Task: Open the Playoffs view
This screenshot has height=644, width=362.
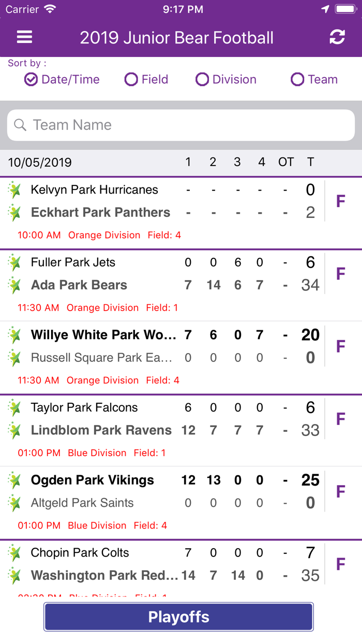Action: [179, 617]
